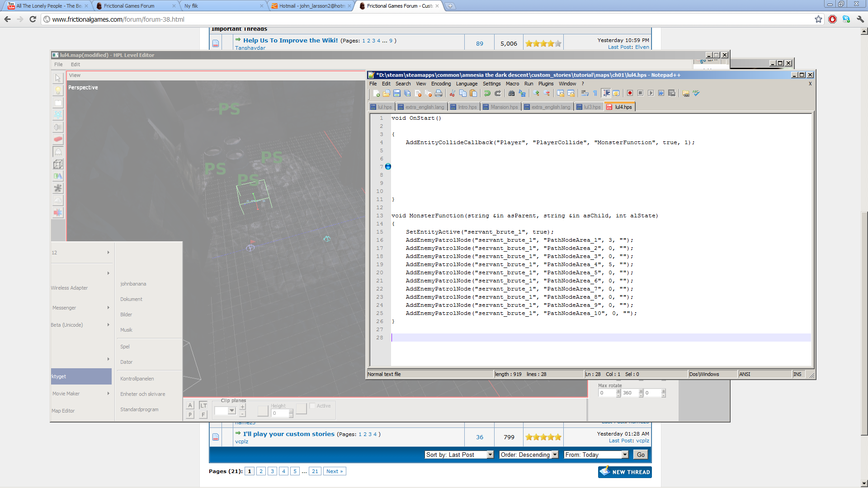Click the Print icon in Notepad++
Viewport: 868px width, 488px height.
click(x=439, y=93)
